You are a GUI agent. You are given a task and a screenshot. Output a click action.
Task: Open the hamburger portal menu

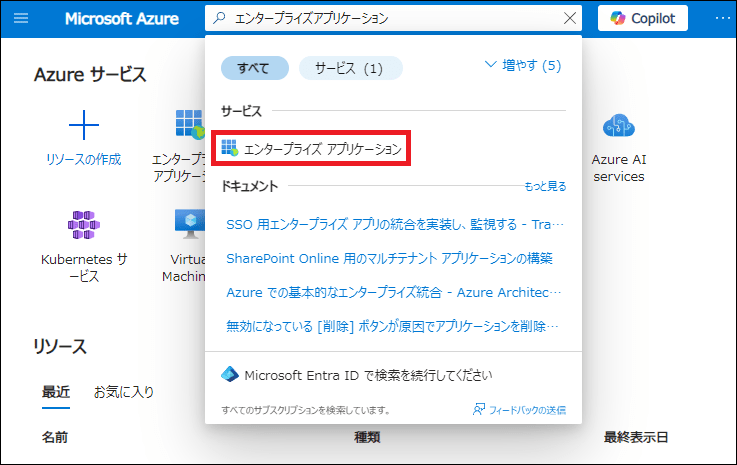(x=21, y=18)
